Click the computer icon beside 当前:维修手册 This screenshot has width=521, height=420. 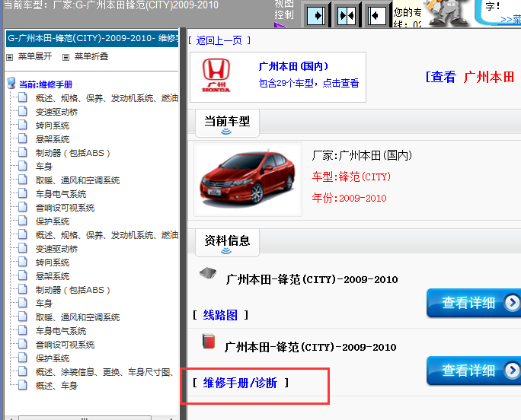coord(11,83)
